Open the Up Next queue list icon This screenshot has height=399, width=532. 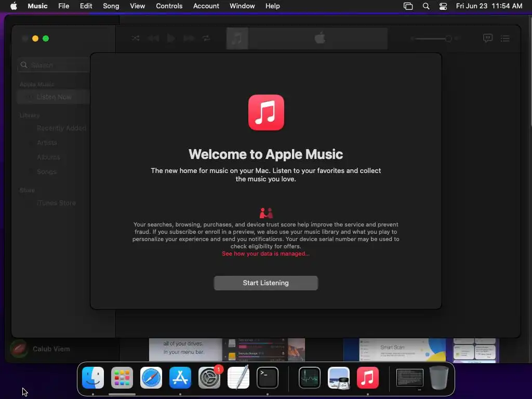[505, 38]
